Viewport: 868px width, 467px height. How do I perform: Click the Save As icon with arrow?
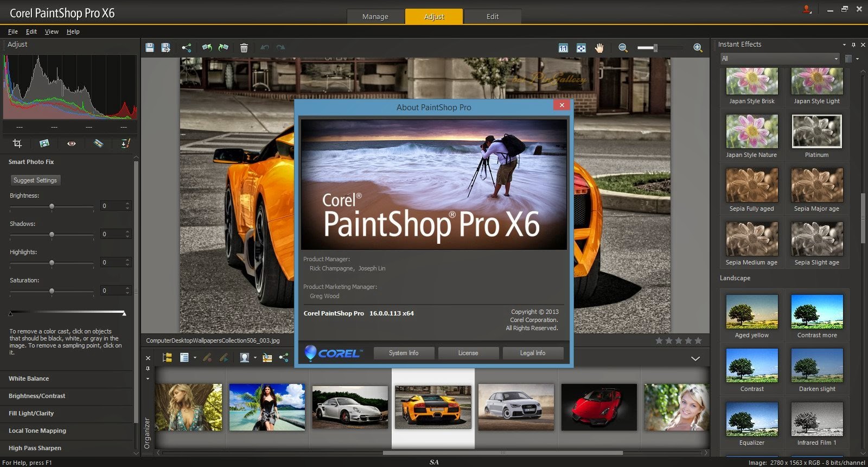(x=166, y=48)
